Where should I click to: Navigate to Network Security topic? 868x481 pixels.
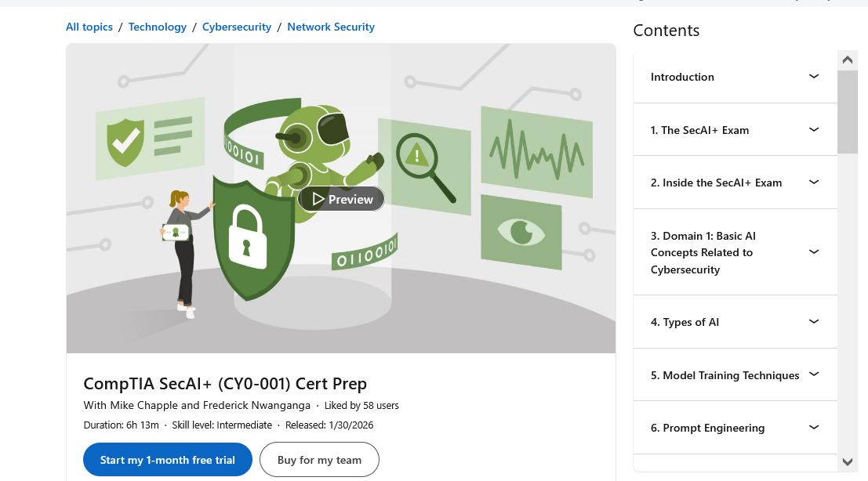331,27
